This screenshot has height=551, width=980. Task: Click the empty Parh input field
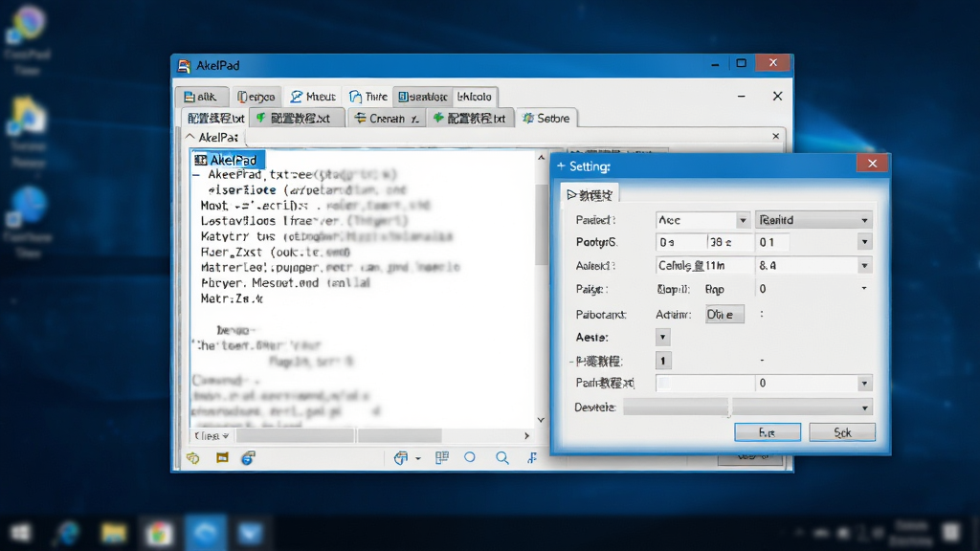tap(705, 383)
